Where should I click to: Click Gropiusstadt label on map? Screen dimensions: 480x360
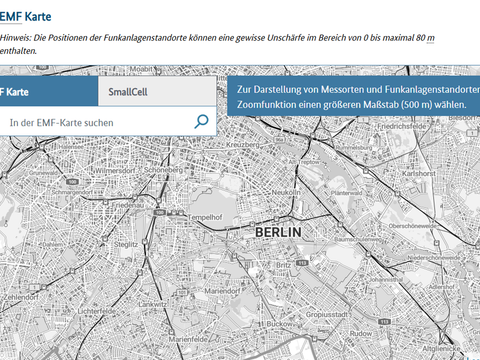click(x=327, y=314)
